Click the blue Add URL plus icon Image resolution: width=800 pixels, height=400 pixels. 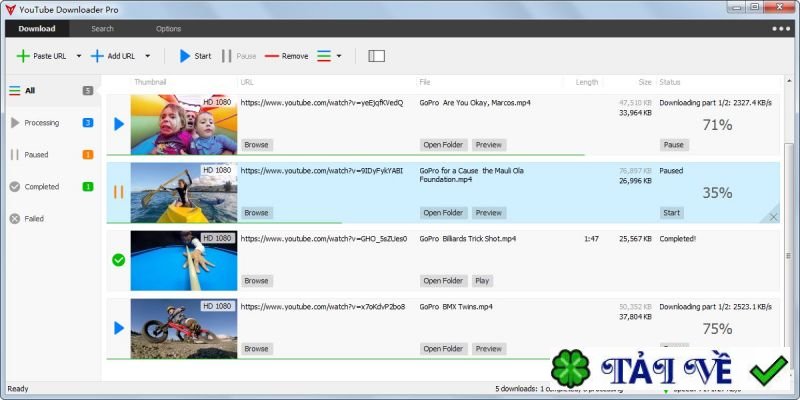[97, 56]
